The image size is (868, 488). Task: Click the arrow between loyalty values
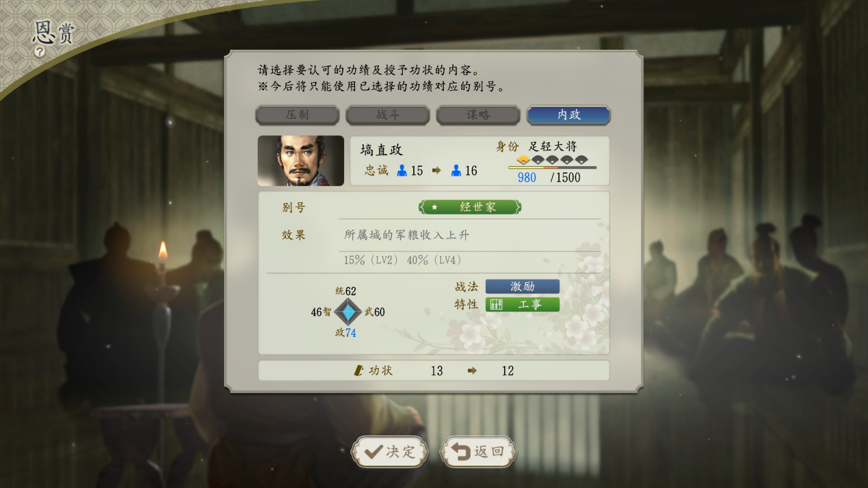click(x=436, y=171)
